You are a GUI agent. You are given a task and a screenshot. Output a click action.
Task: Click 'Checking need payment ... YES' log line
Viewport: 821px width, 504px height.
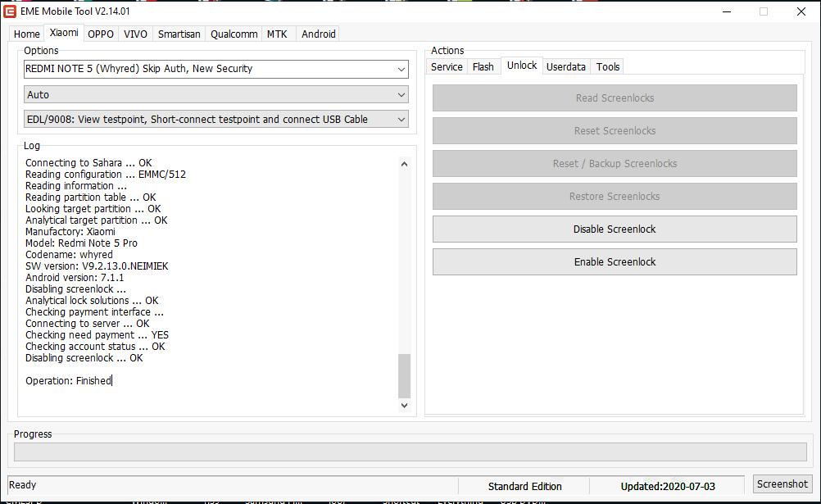(97, 335)
